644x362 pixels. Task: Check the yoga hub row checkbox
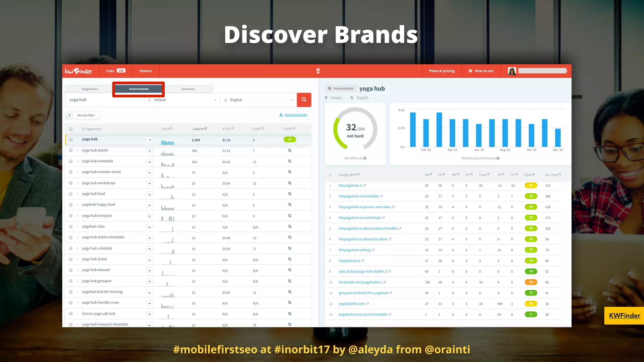click(71, 140)
